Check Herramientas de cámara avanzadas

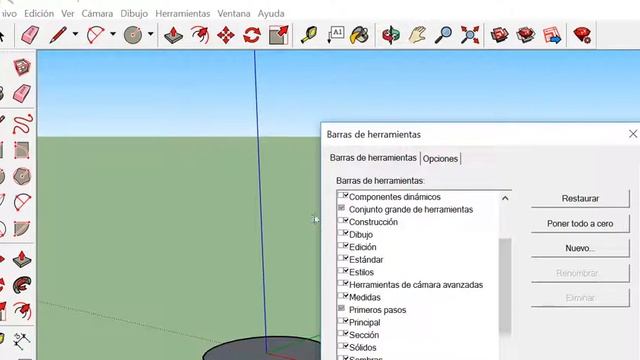point(342,284)
